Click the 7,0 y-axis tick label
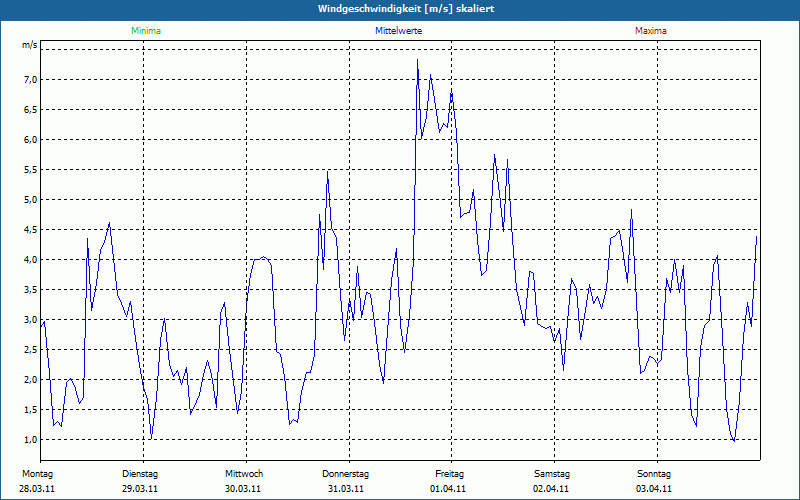800x500 pixels. click(x=30, y=80)
